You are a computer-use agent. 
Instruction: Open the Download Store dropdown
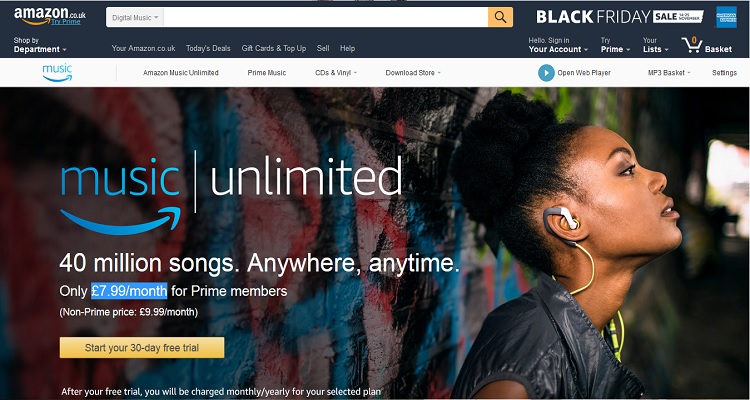(x=413, y=73)
